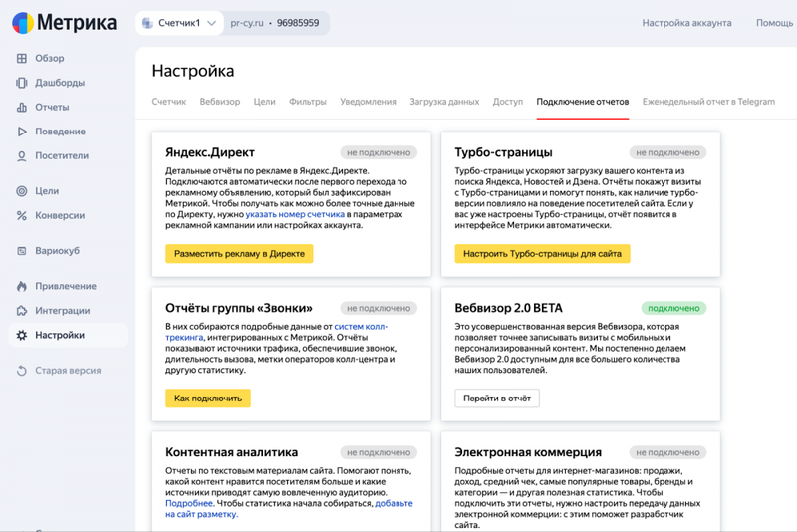Open the указать номер счетчика link

pyautogui.click(x=295, y=214)
